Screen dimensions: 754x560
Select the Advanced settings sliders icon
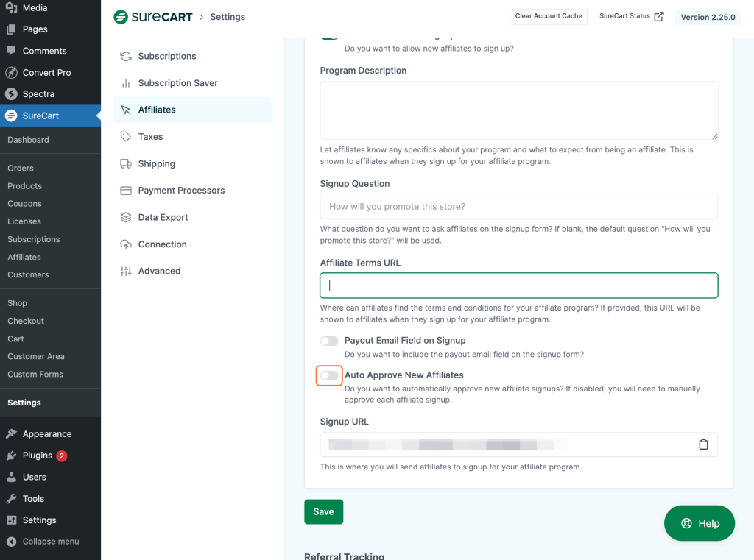pos(124,271)
